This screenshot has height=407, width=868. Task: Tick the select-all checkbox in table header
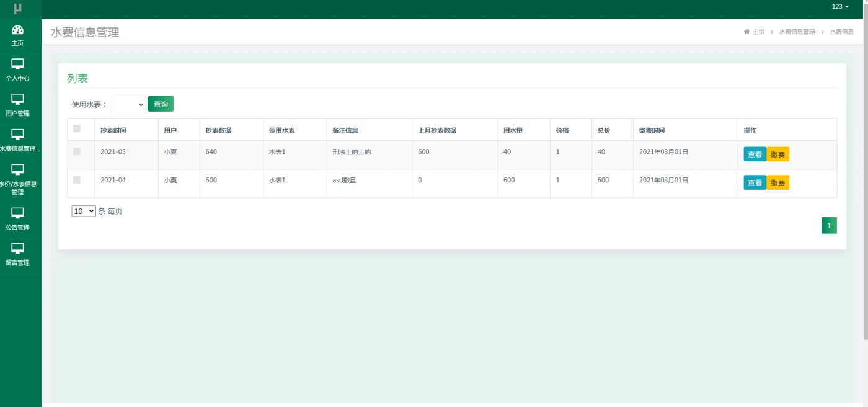pyautogui.click(x=77, y=129)
